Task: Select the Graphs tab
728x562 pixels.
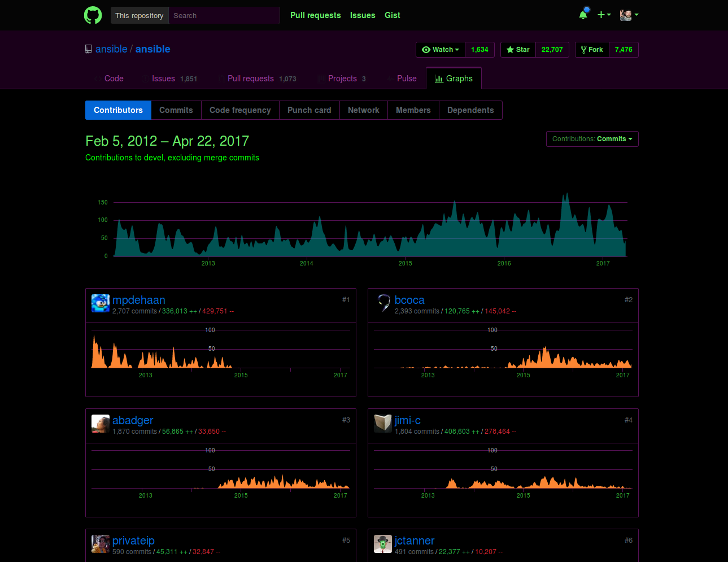Action: (x=454, y=79)
